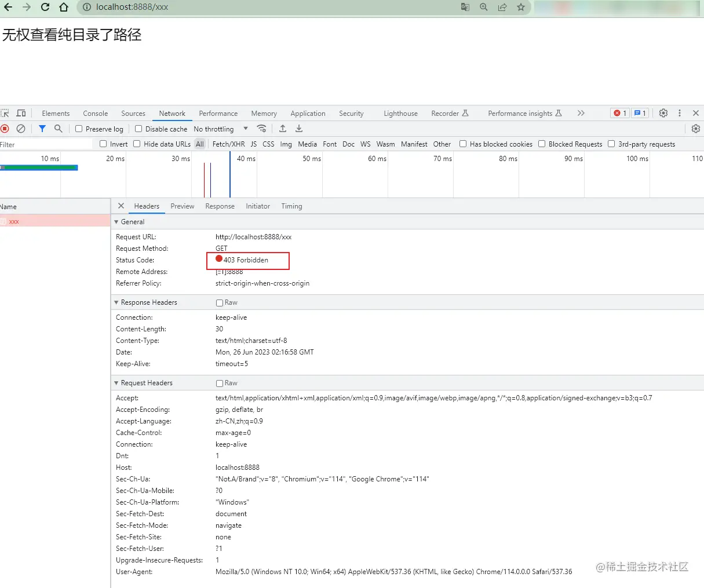The height and width of the screenshot is (588, 704).
Task: Open the Preview tab of request
Action: click(x=183, y=206)
